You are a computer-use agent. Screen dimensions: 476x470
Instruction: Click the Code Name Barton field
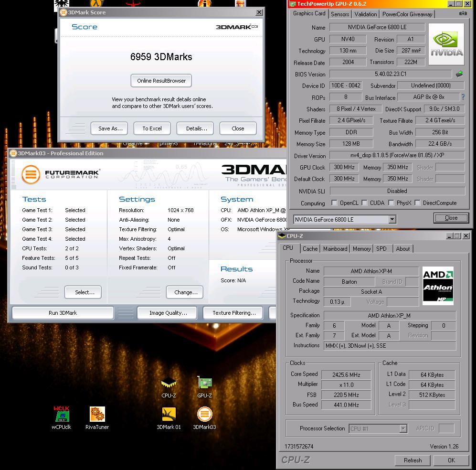[x=349, y=281]
